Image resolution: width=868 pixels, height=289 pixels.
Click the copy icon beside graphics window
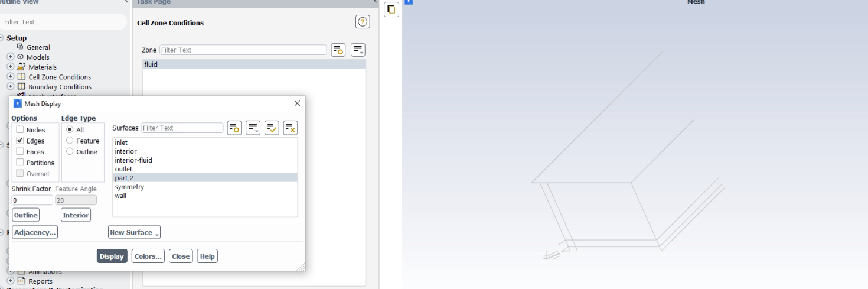pos(391,9)
